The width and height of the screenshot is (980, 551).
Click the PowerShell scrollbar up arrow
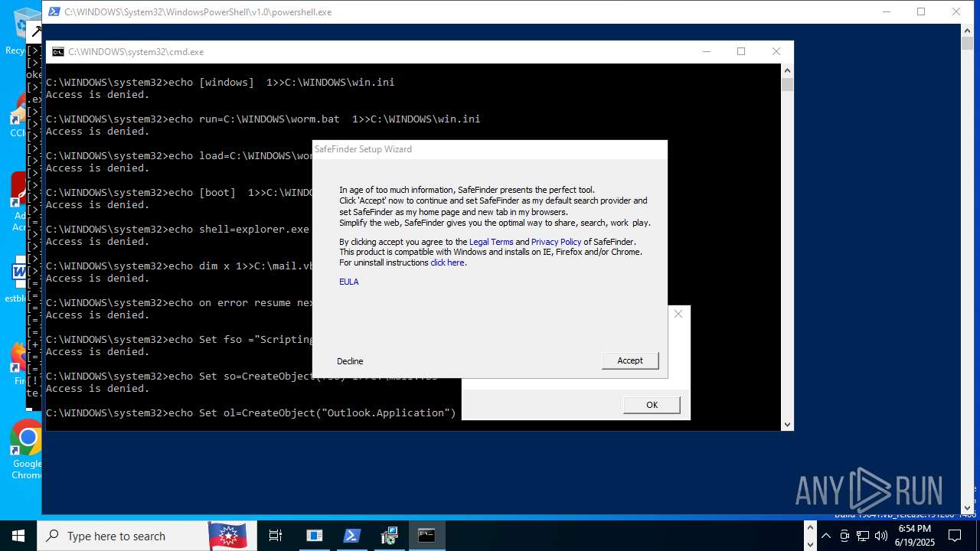pos(967,30)
